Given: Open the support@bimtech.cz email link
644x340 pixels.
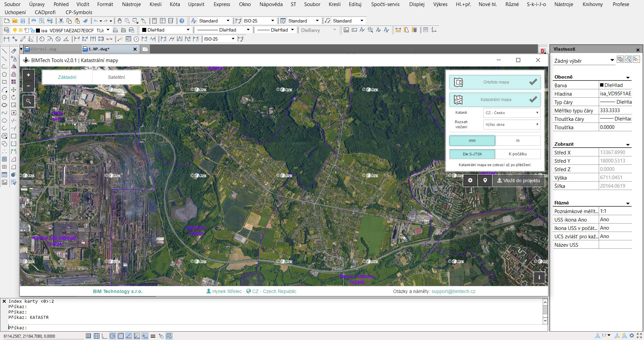Looking at the screenshot, I should click(x=453, y=291).
